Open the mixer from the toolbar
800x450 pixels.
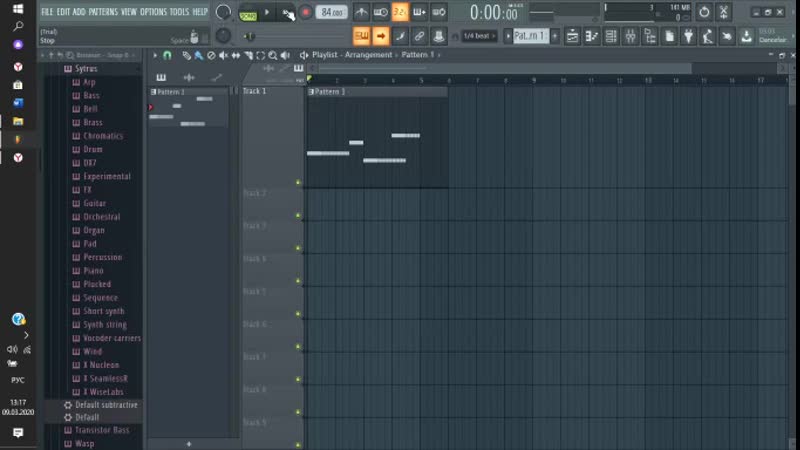tap(631, 36)
